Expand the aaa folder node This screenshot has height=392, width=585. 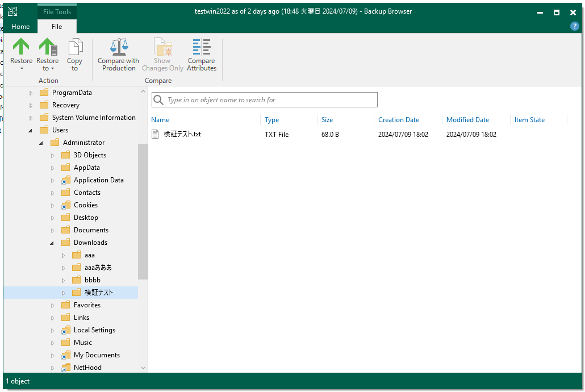click(x=64, y=255)
